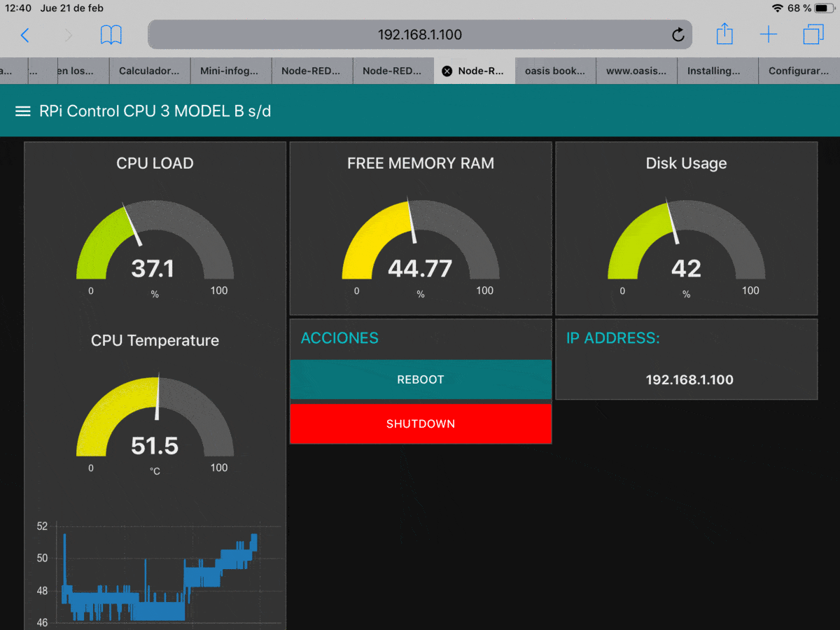The height and width of the screenshot is (630, 840).
Task: Open a new tab with plus icon
Action: (x=768, y=35)
